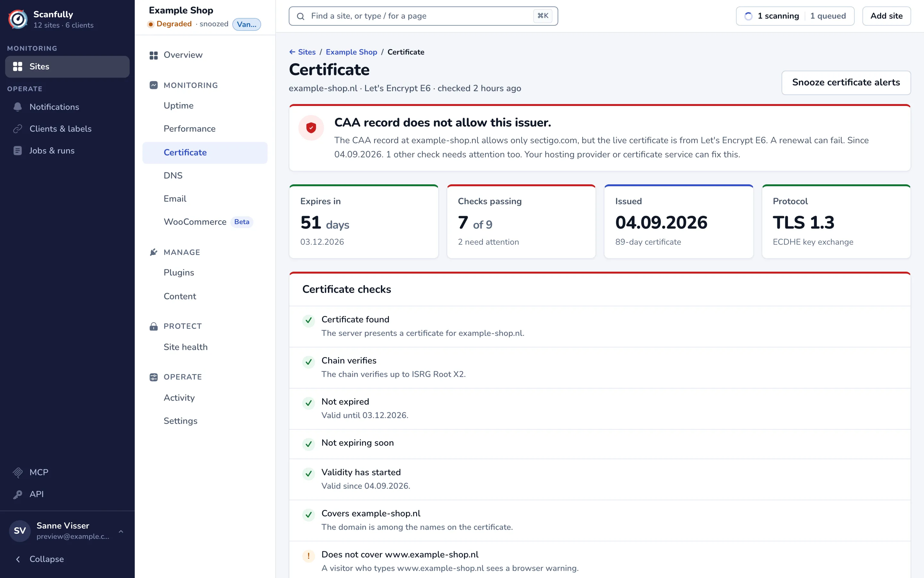Go back via the Sites breadcrumb link
924x578 pixels.
[303, 52]
